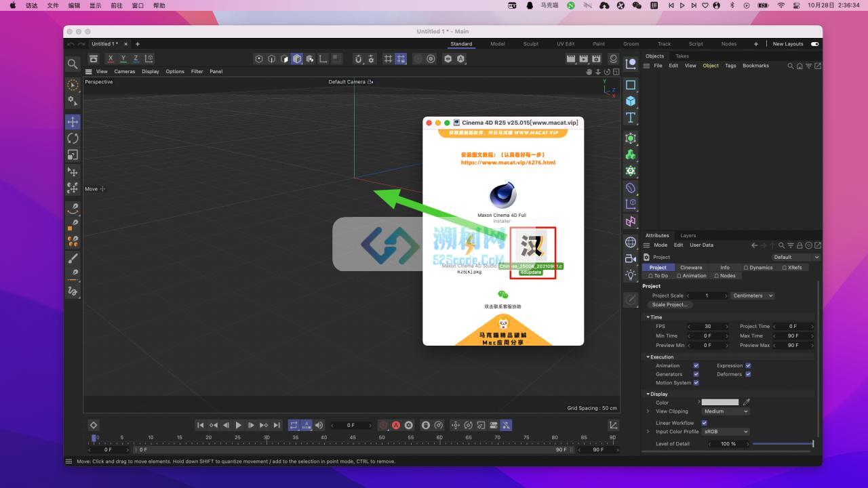
Task: Disable the Linear Workflow checkbox
Action: coord(704,423)
